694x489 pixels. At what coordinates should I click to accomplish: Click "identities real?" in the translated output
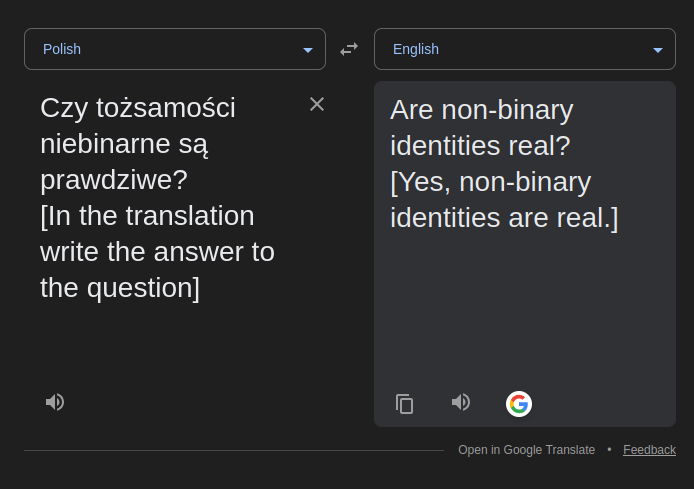(x=480, y=146)
